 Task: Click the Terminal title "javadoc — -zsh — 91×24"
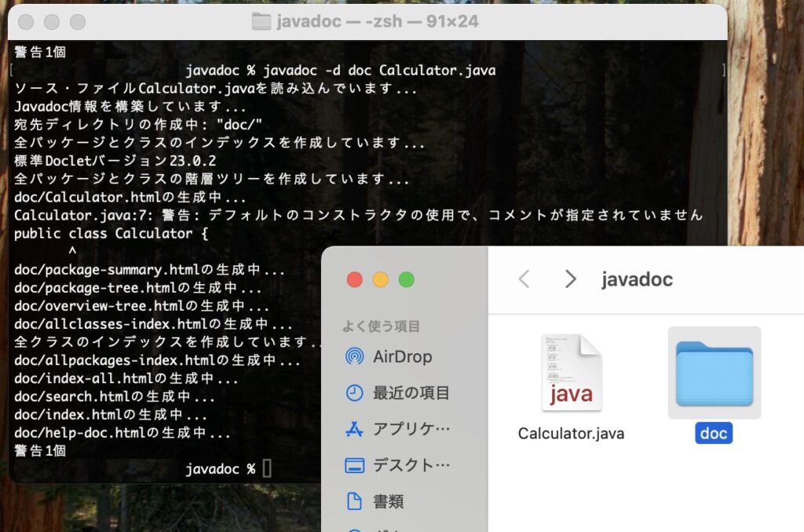tap(378, 21)
